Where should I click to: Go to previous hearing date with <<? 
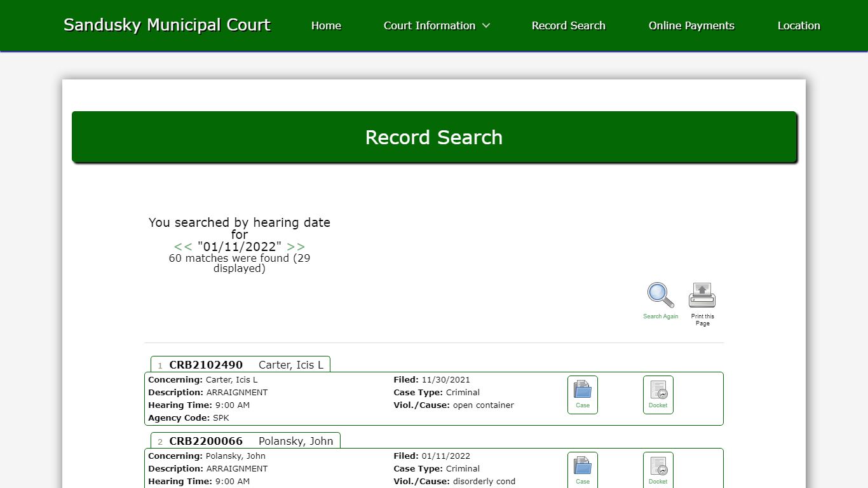pos(183,247)
